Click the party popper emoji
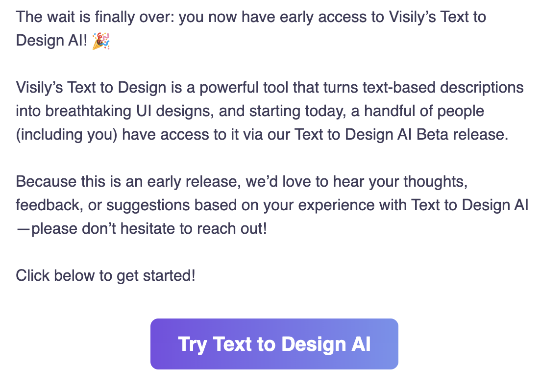The width and height of the screenshot is (541, 392). click(101, 41)
